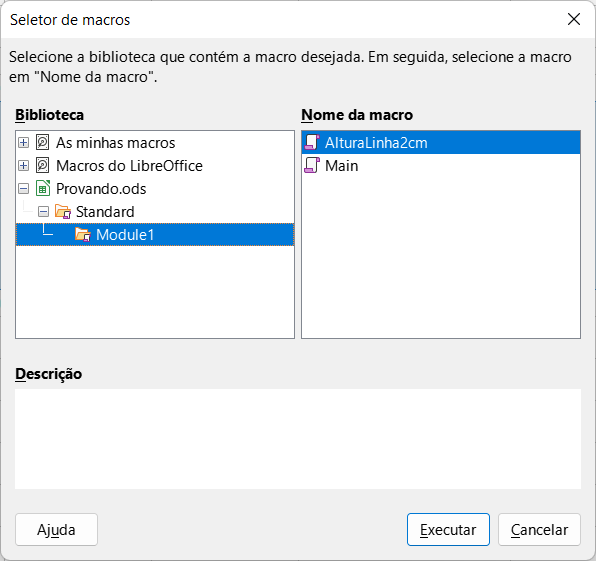Select the 'AlturaLinha2cm' macro name
The image size is (596, 561).
click(376, 143)
